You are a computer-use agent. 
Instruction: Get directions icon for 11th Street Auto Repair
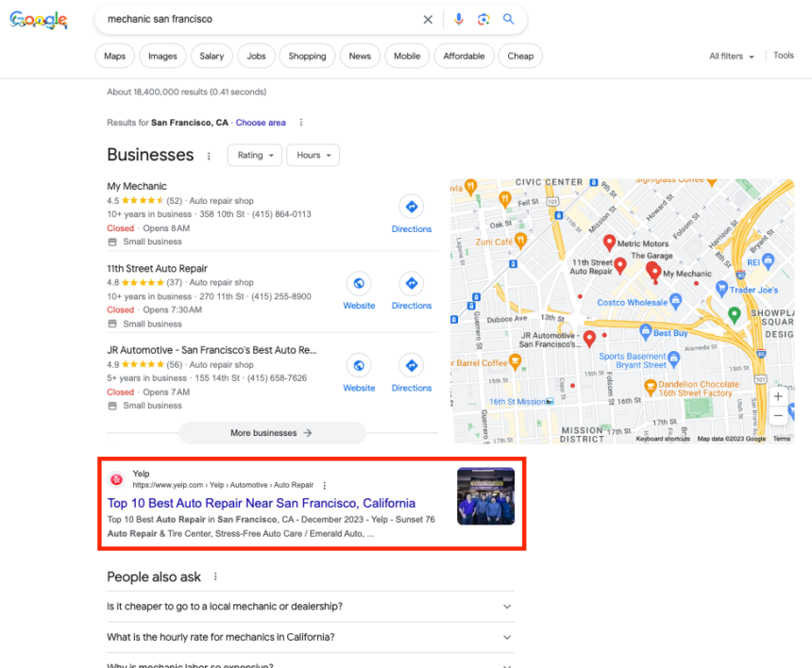pyautogui.click(x=412, y=284)
